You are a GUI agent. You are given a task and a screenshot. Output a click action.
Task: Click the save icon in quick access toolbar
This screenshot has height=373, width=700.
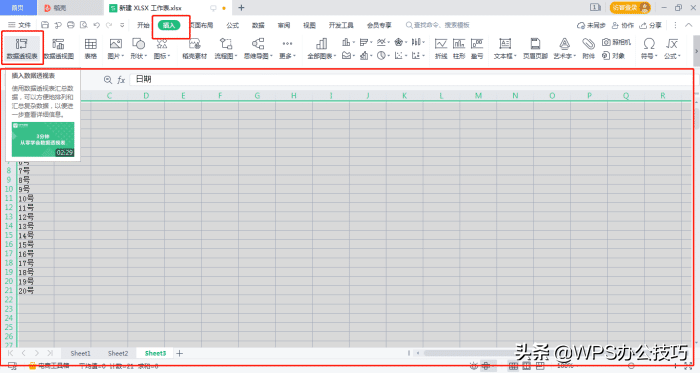(x=45, y=25)
